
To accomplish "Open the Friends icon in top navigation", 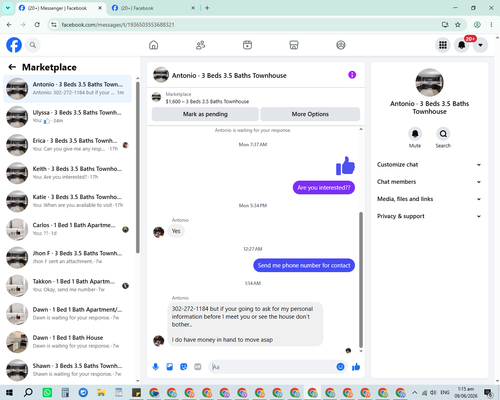I will pyautogui.click(x=200, y=45).
